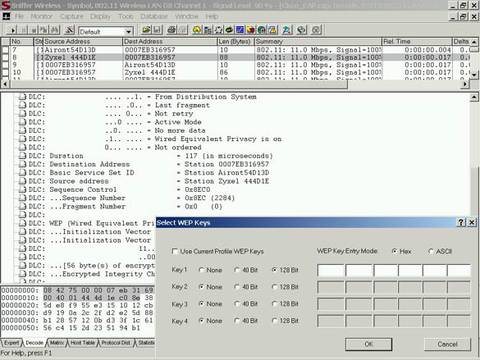Set Key 1 to 128 Bit
Image resolution: width=480 pixels, height=360 pixels.
click(x=275, y=270)
